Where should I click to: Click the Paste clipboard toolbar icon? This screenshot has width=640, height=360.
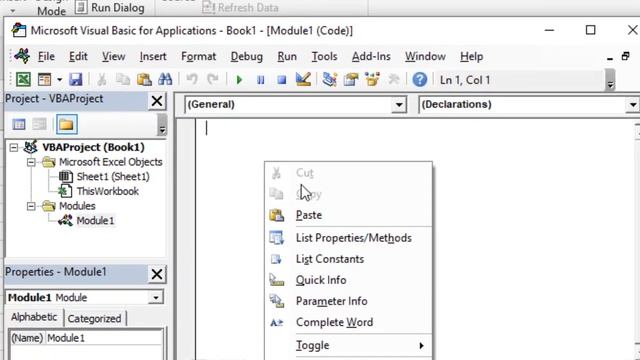(x=144, y=79)
